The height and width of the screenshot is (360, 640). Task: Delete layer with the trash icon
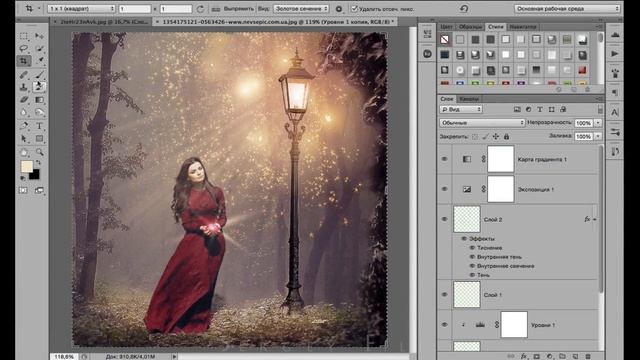click(588, 356)
